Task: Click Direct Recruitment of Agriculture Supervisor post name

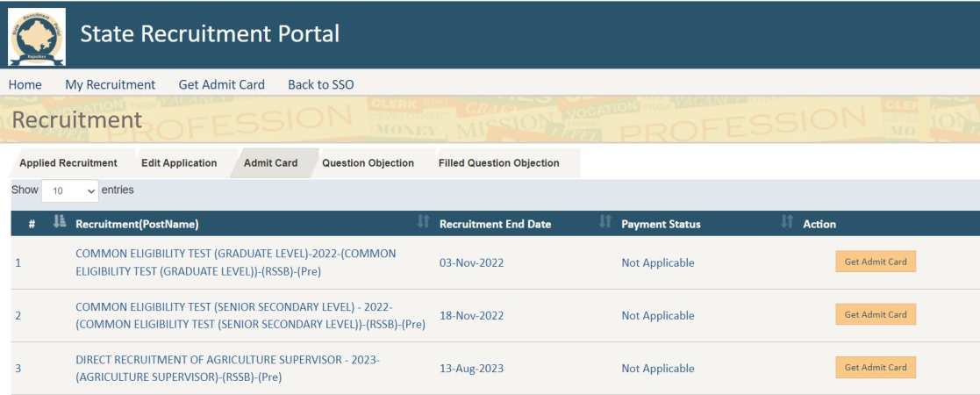Action: 227,368
